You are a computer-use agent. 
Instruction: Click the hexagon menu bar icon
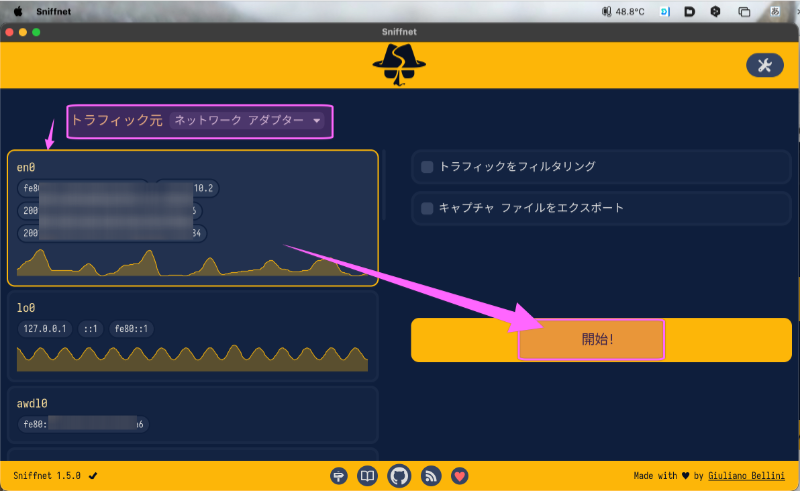pos(715,11)
